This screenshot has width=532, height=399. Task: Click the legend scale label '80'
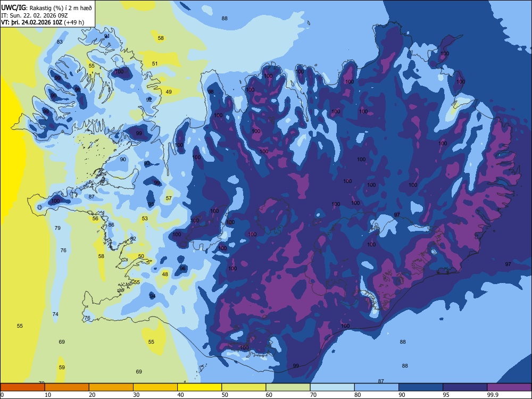(x=358, y=395)
